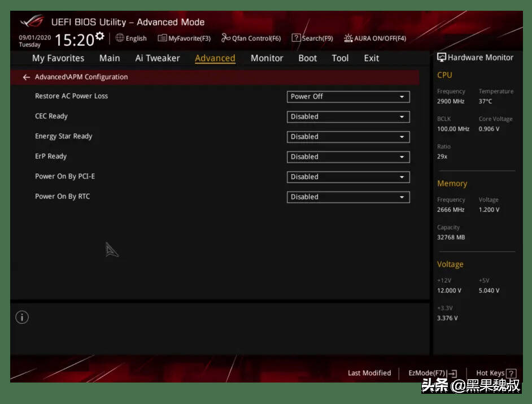
Task: Click Qfan Control(F6) button text
Action: 256,38
